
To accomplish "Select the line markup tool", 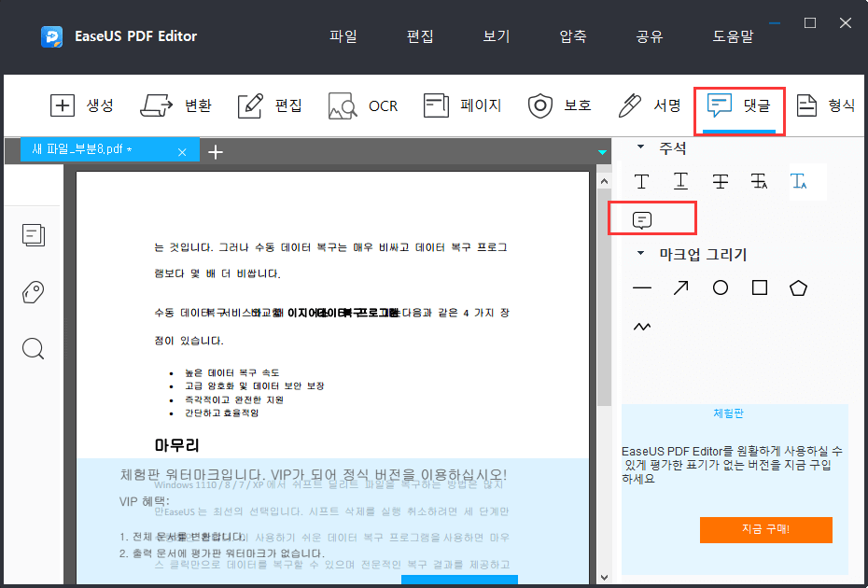I will pos(641,287).
